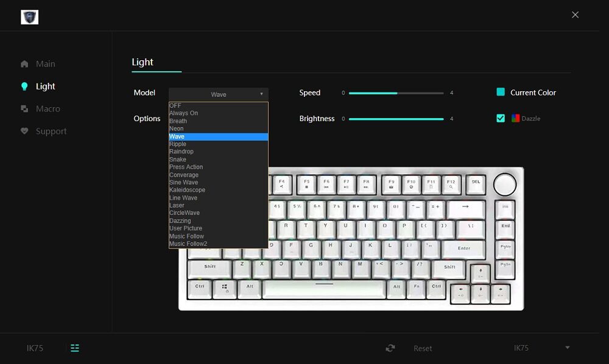This screenshot has height=364, width=609.
Task: Select the Main home icon in sidebar
Action: tap(24, 63)
